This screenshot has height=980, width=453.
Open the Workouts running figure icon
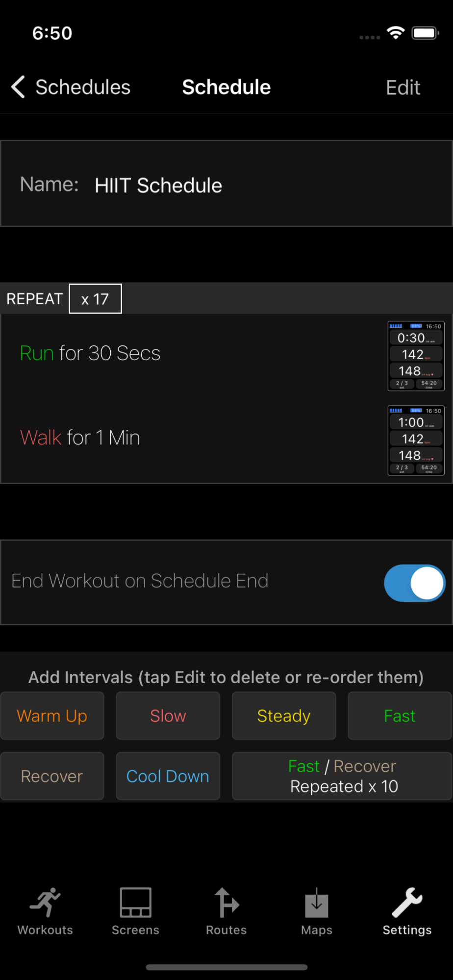[x=45, y=902]
